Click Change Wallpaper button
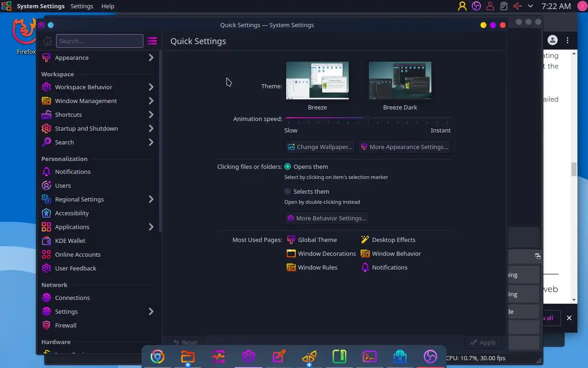This screenshot has height=368, width=588. [x=320, y=147]
